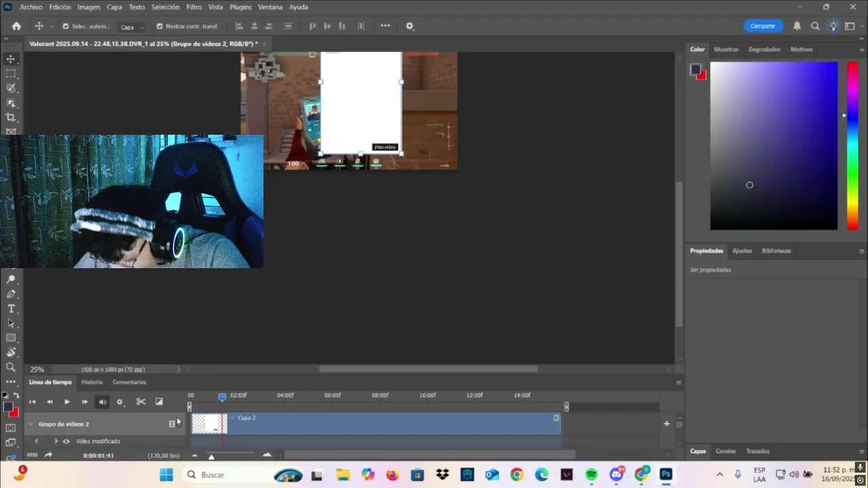
Task: Click the Home icon in options bar
Action: click(x=16, y=26)
